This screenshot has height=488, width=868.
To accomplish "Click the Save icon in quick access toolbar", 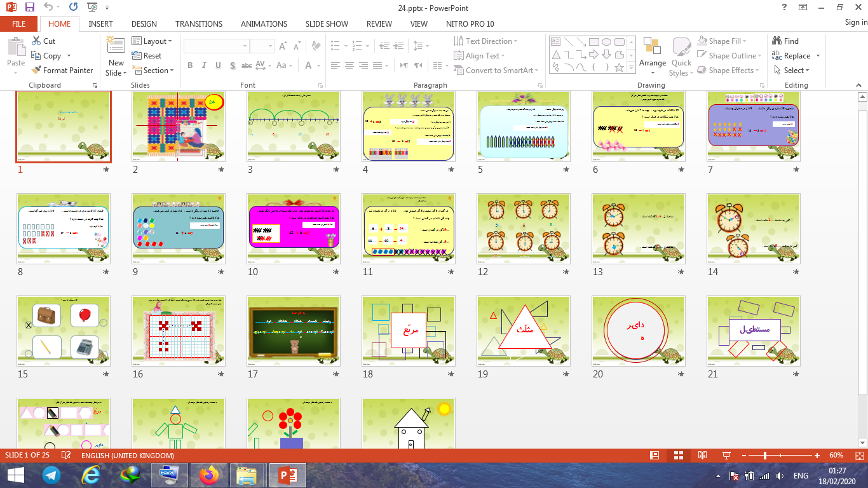I will [29, 8].
